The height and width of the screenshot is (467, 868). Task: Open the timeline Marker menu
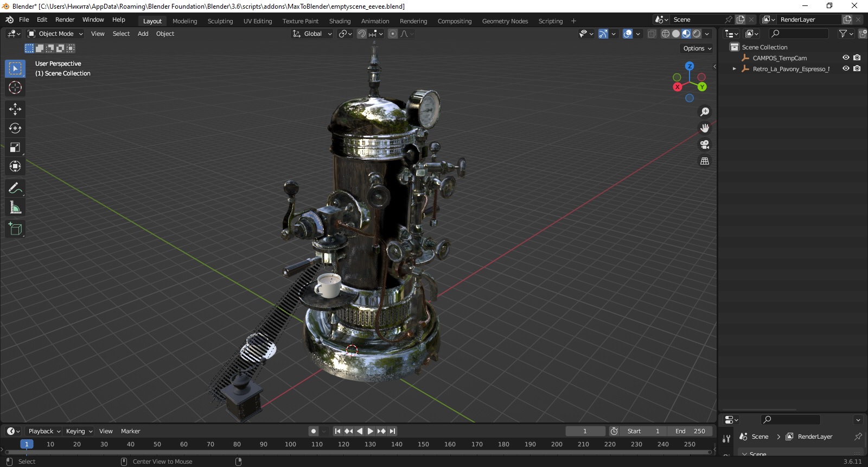pos(130,431)
